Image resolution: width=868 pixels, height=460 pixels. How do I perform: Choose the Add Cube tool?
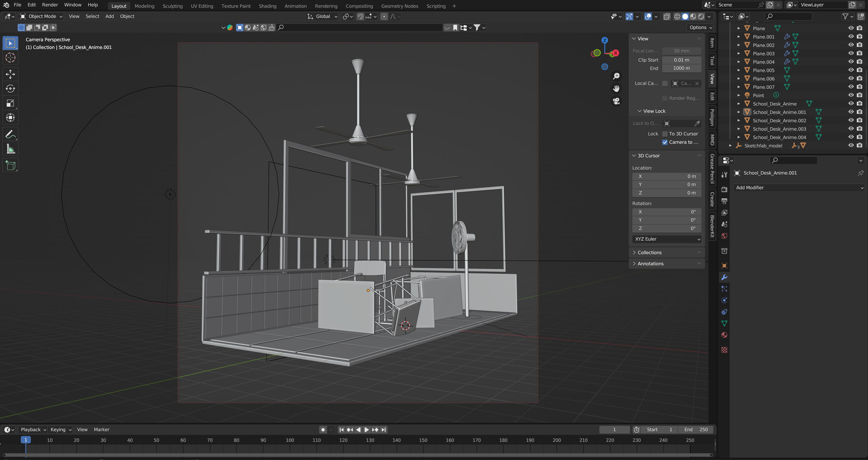tap(10, 165)
